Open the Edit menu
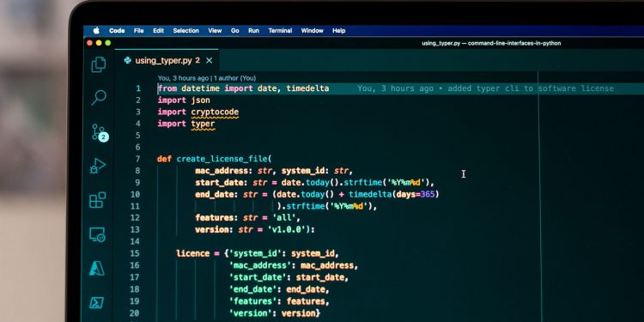 (x=159, y=30)
